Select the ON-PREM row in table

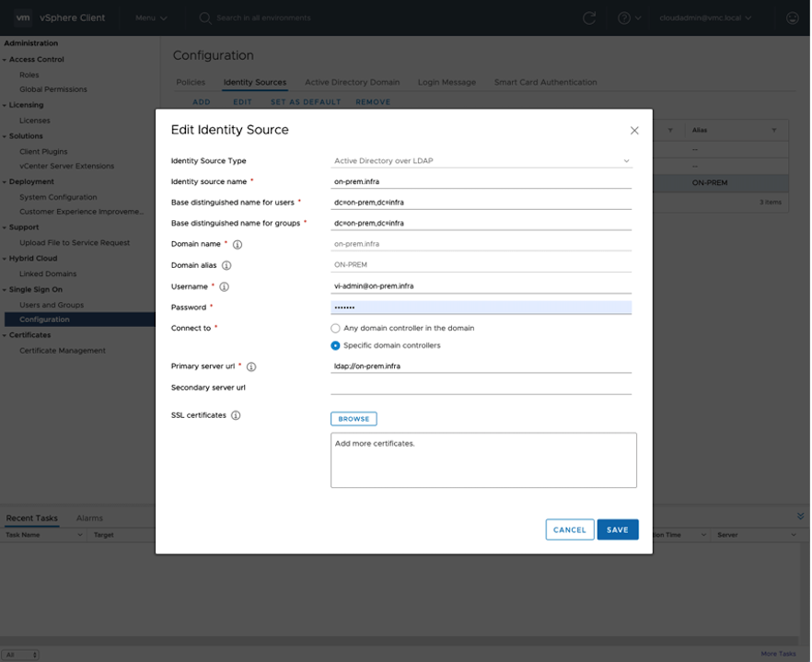[x=720, y=183]
